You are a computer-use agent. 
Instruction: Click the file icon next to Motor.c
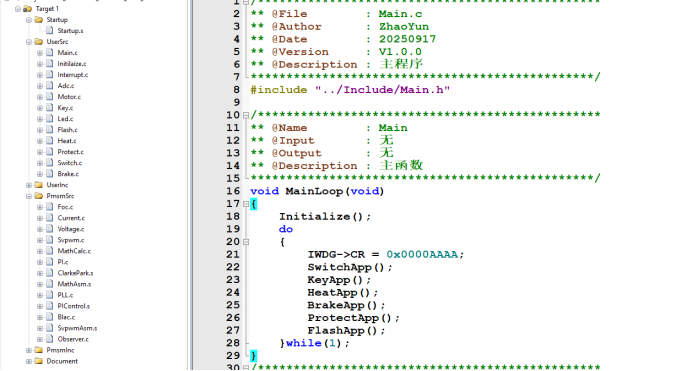pos(50,97)
